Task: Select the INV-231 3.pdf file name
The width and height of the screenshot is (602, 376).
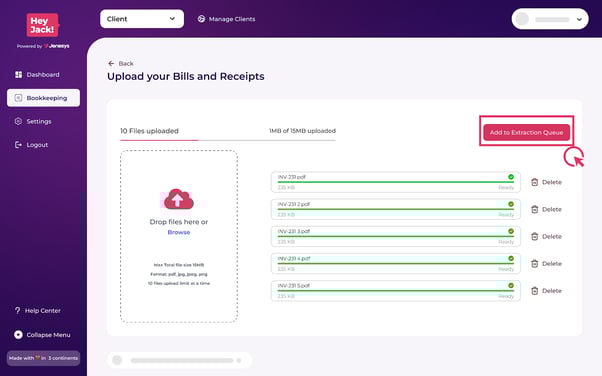Action: [294, 231]
